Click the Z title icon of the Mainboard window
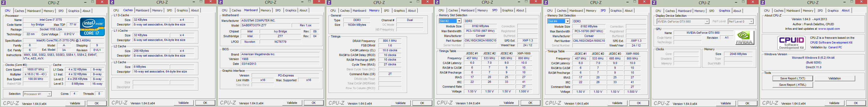 (220, 2)
